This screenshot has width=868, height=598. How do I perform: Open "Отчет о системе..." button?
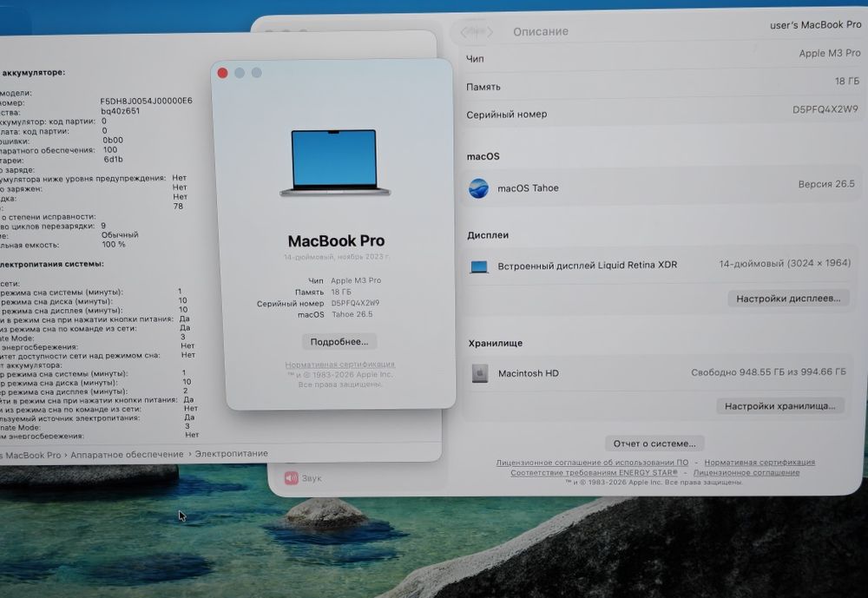[x=654, y=444]
